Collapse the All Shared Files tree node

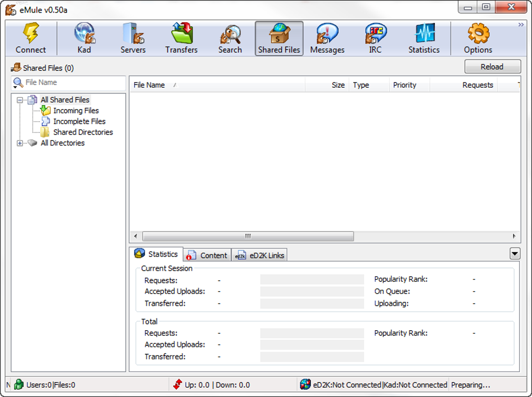click(x=20, y=100)
